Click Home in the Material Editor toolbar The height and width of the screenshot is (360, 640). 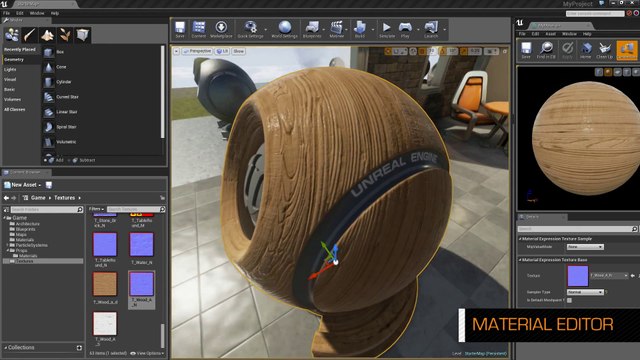[586, 50]
